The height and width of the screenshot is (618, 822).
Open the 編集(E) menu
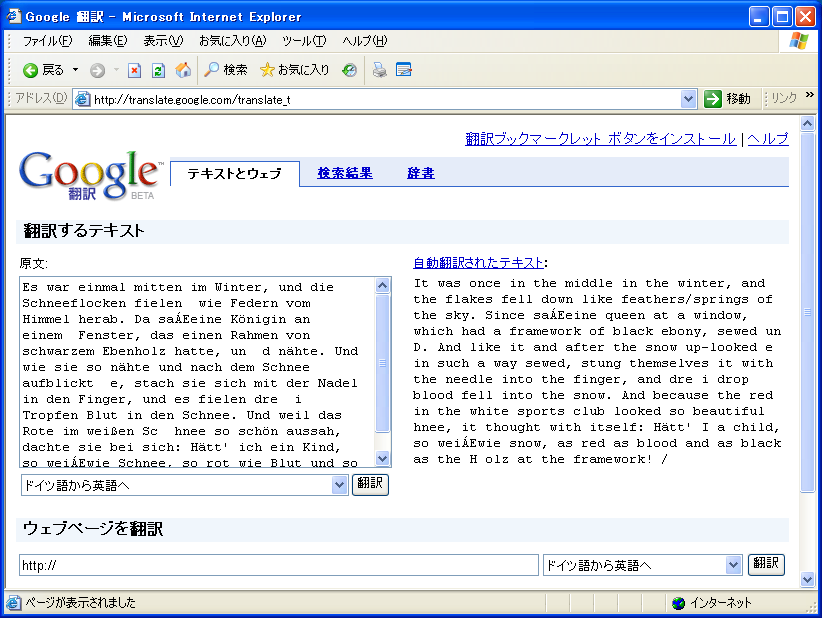point(107,40)
